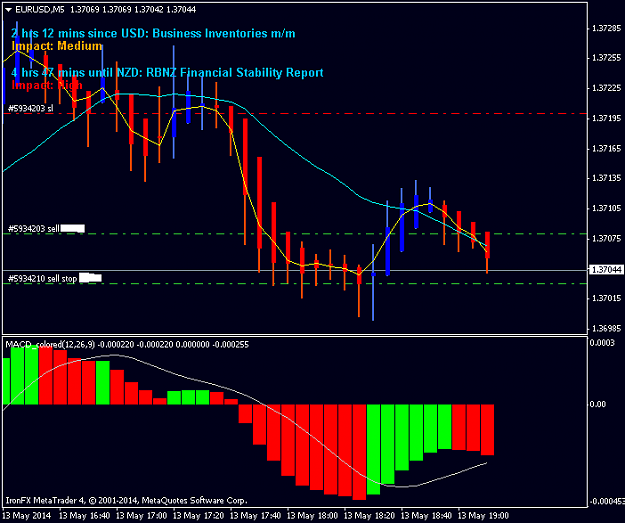Viewport: 625px width, 523px height.
Task: Click price scale value 1.37105
Action: coord(606,208)
